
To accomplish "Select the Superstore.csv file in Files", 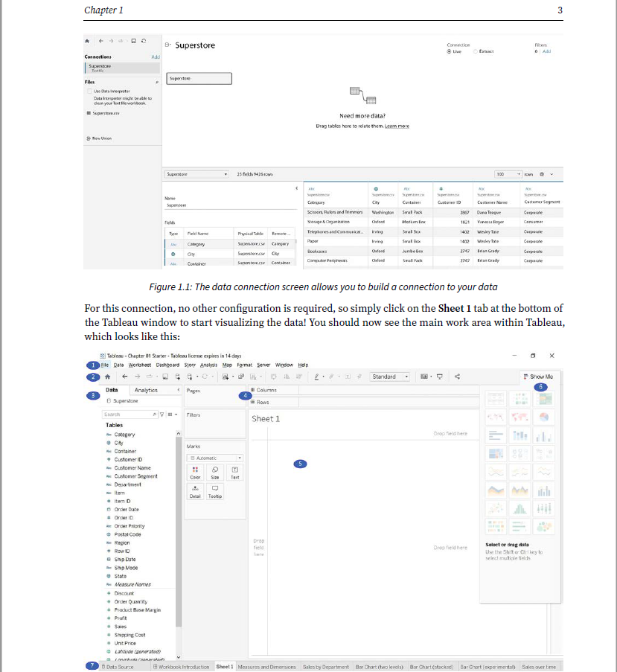I will (103, 113).
